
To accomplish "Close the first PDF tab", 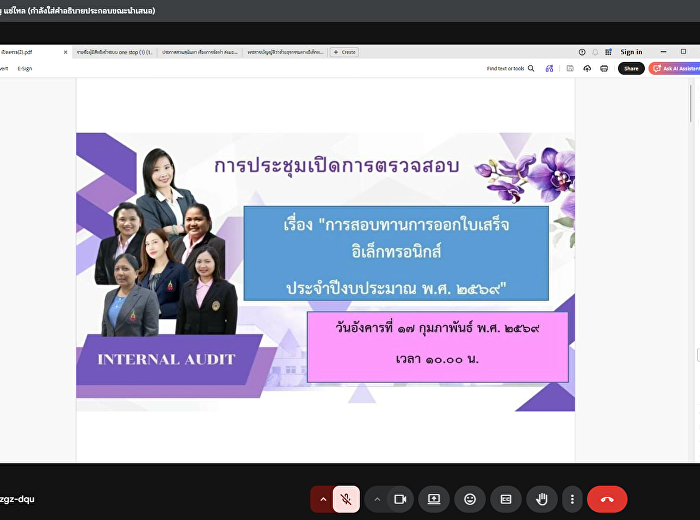I will tap(65, 52).
